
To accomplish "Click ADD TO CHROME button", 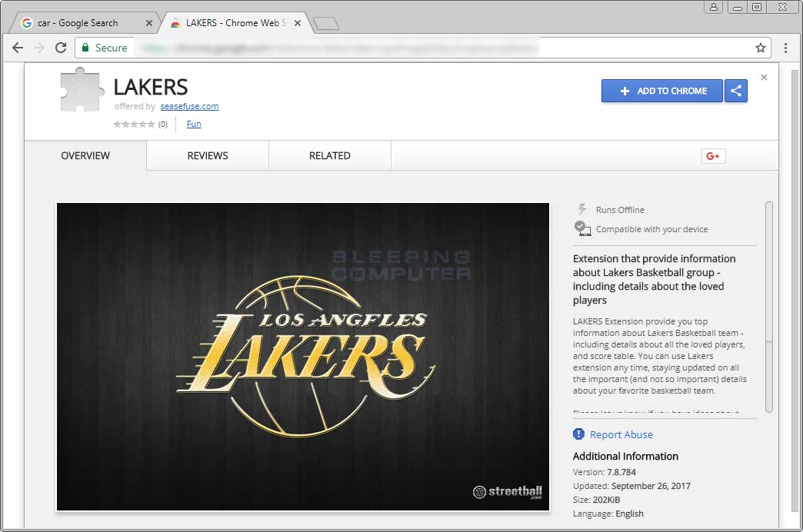I will [x=661, y=91].
